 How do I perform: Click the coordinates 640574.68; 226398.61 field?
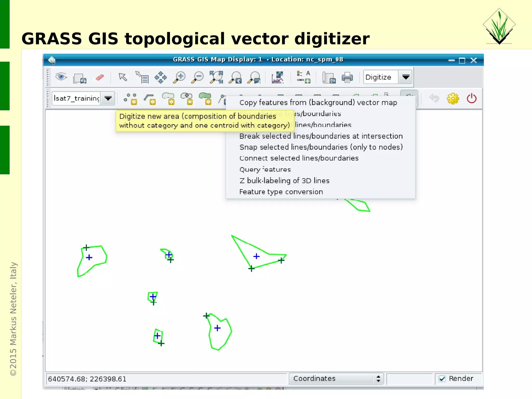[x=166, y=379]
